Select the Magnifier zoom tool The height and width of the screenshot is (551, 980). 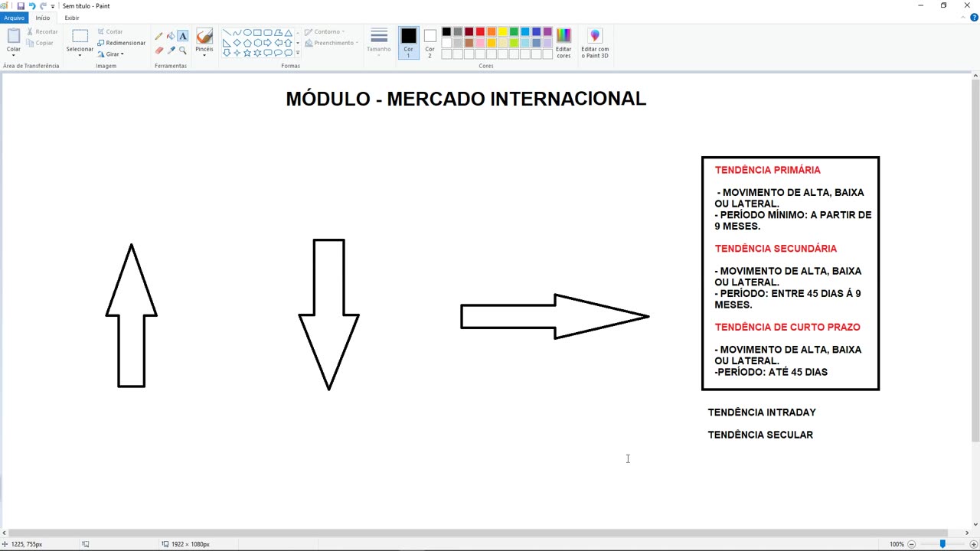pos(182,51)
